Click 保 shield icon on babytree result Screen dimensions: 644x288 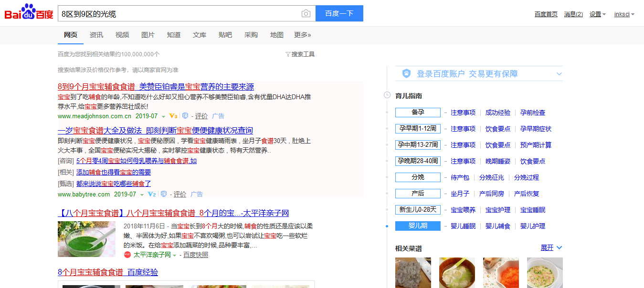(164, 194)
